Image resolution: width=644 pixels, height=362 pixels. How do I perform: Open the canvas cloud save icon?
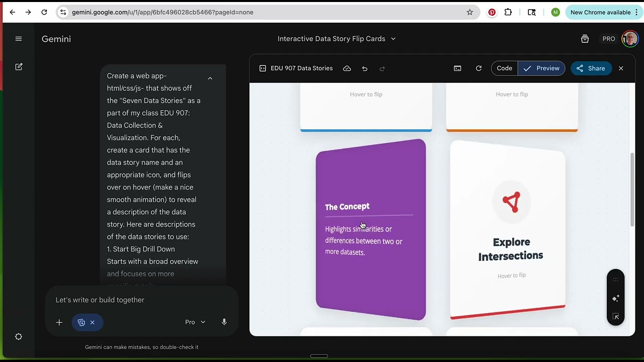point(347,68)
